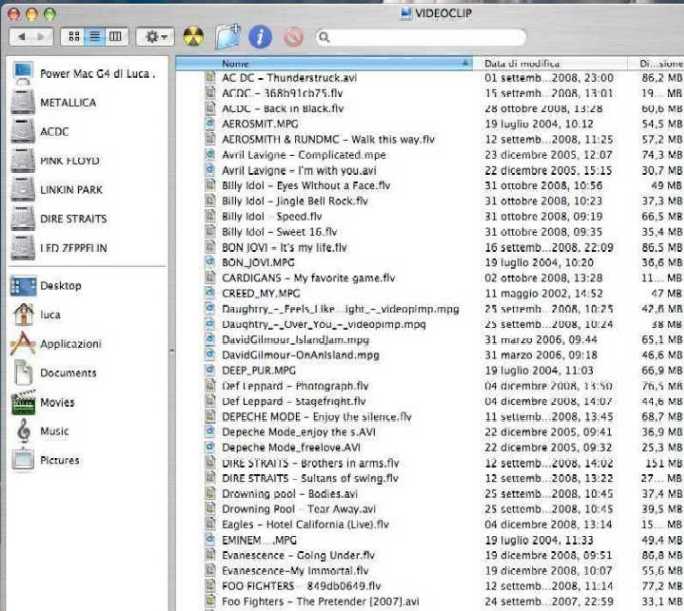684x611 pixels.
Task: Click the DEEP_PUR.MPG file icon
Action: pos(210,370)
